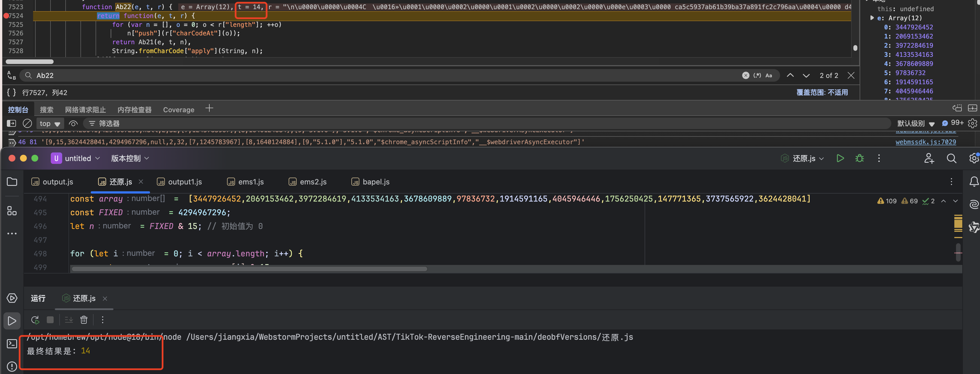
Task: Open more tool windows ellipsis
Action: tap(12, 234)
